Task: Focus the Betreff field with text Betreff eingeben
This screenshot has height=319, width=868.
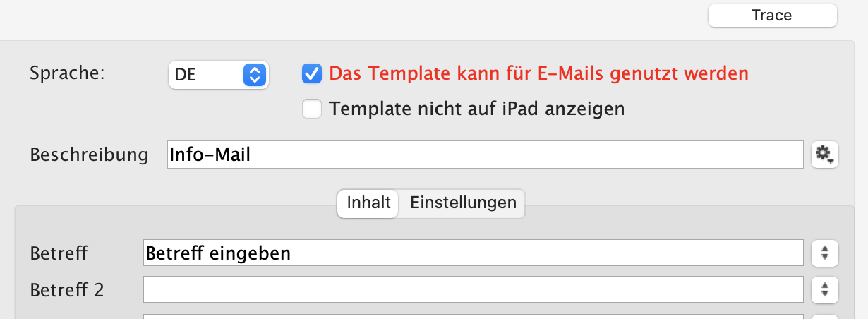Action: 473,253
